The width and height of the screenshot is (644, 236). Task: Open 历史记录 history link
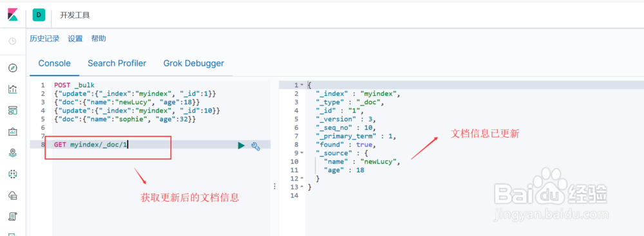(44, 39)
